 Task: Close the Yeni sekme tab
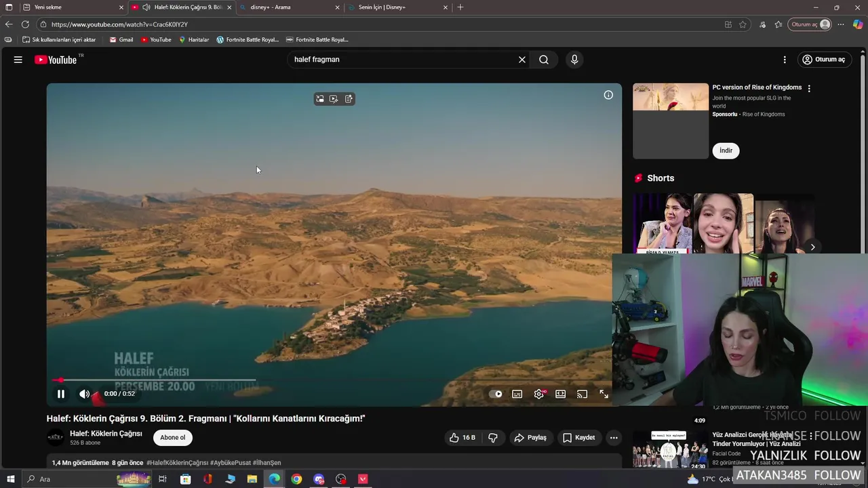pos(121,7)
